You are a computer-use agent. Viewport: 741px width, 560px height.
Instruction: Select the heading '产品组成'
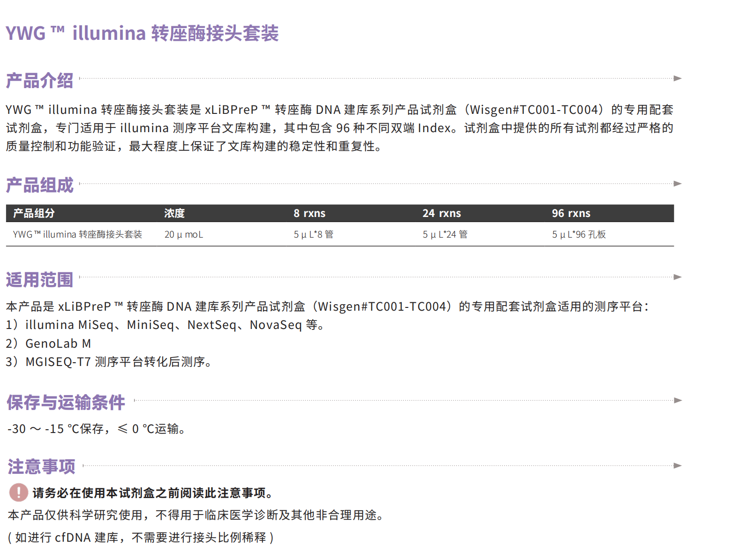point(39,185)
